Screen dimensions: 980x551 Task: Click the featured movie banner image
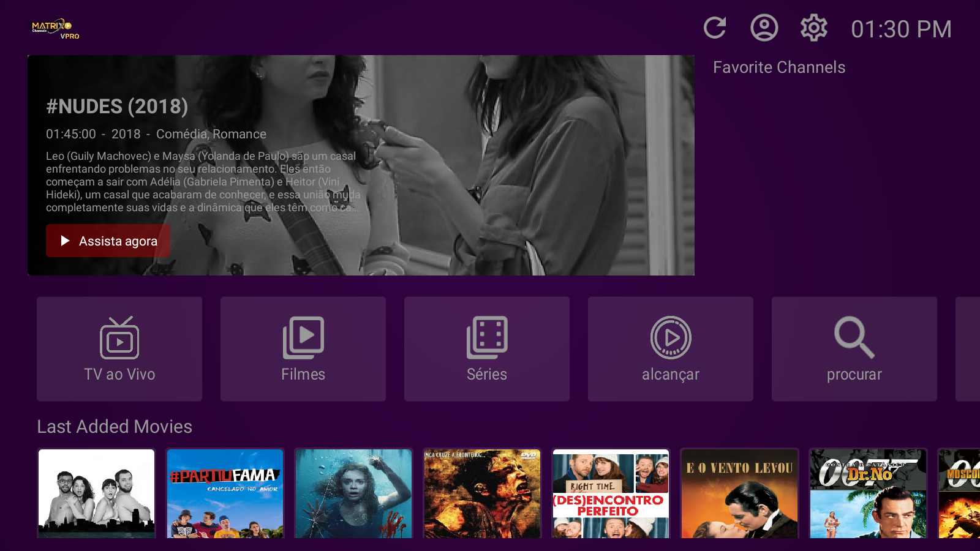(x=521, y=165)
